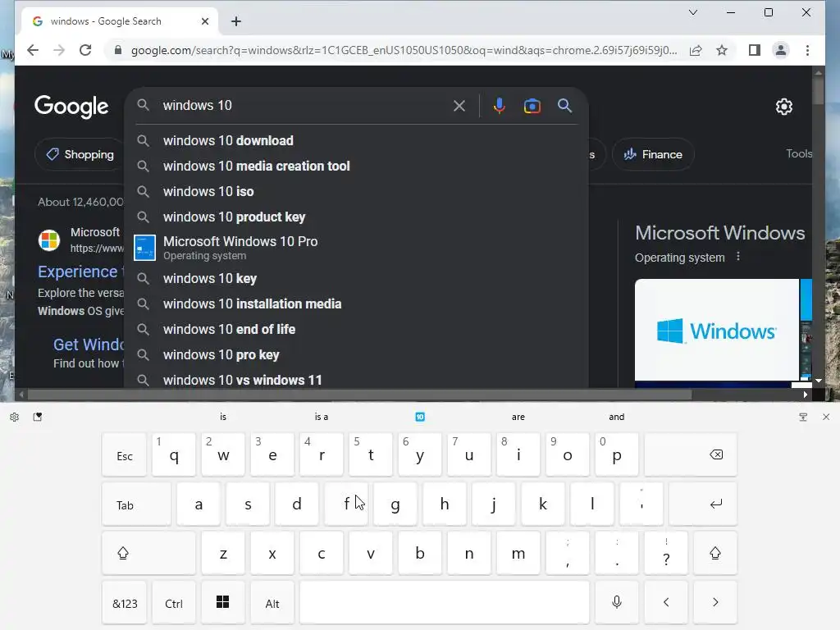Filter results by Shopping chip
The width and height of the screenshot is (840, 630).
80,154
